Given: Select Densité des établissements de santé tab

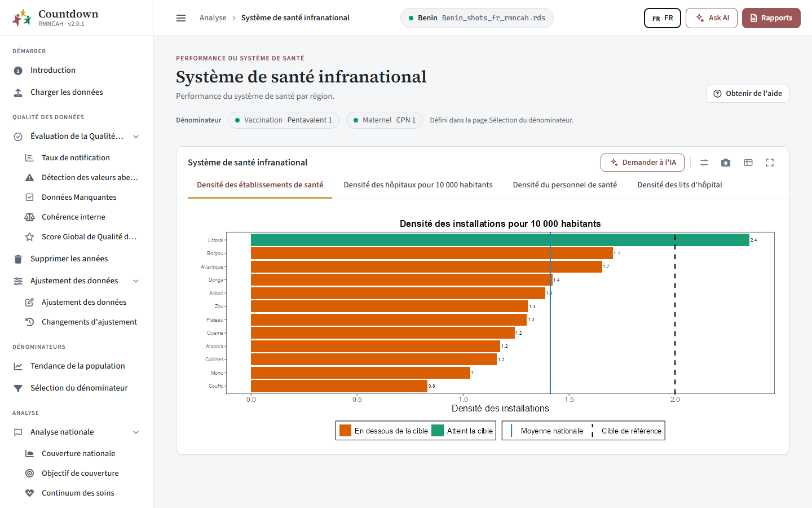Looking at the screenshot, I should [260, 185].
